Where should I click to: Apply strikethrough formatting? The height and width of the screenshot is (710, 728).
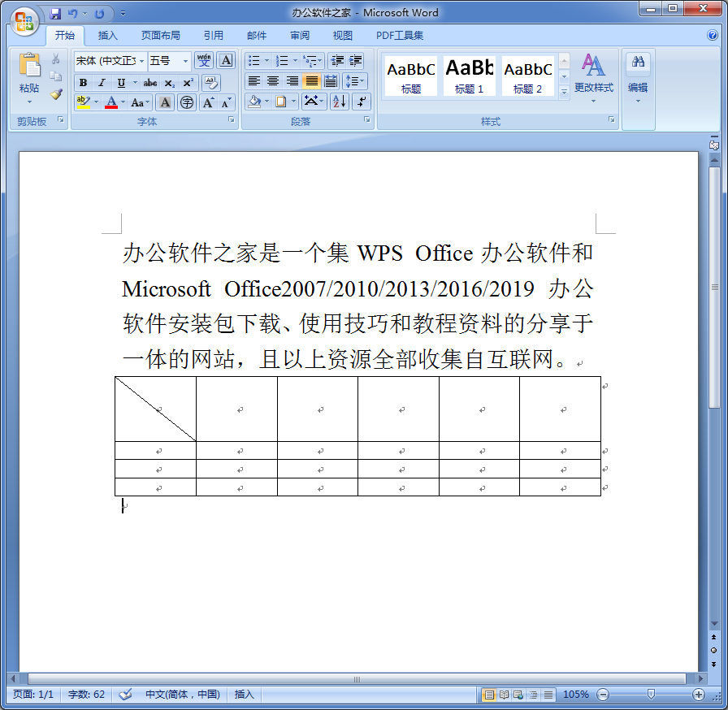tap(149, 83)
